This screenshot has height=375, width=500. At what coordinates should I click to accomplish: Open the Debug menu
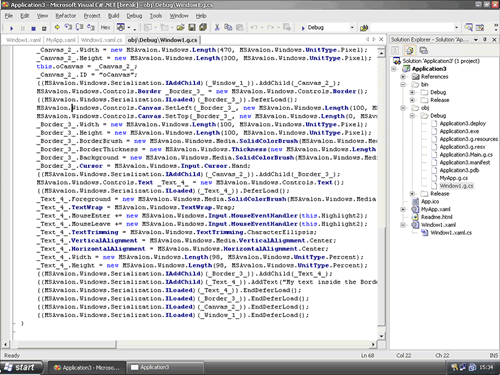134,16
